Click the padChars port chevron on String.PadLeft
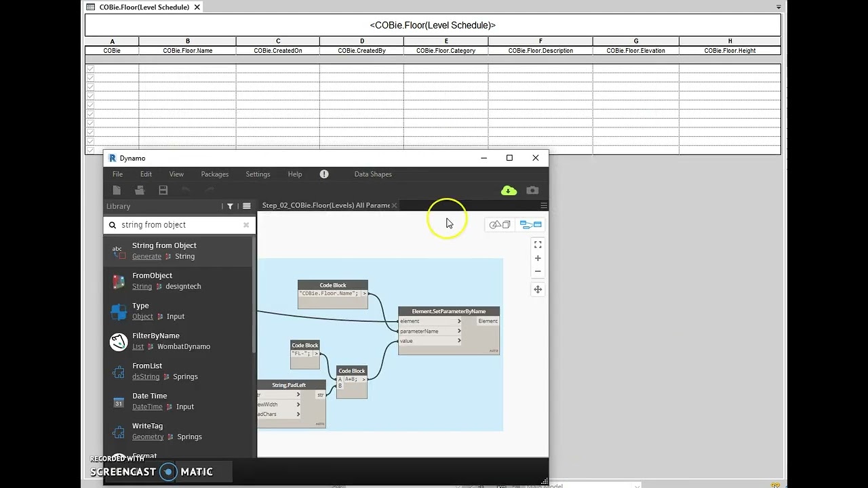Viewport: 868px width, 488px height. pos(298,414)
